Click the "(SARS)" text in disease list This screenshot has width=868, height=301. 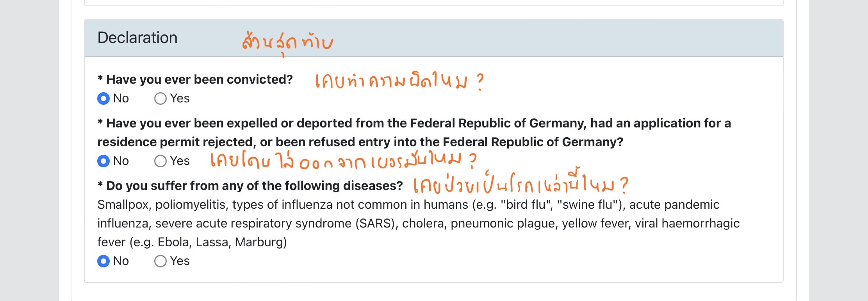tap(376, 224)
